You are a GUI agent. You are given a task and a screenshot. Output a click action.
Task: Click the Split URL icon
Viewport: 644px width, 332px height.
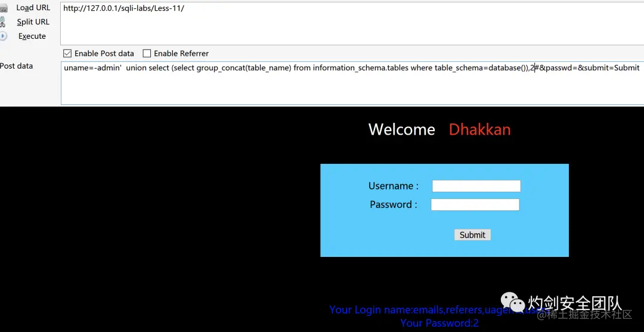pos(4,21)
